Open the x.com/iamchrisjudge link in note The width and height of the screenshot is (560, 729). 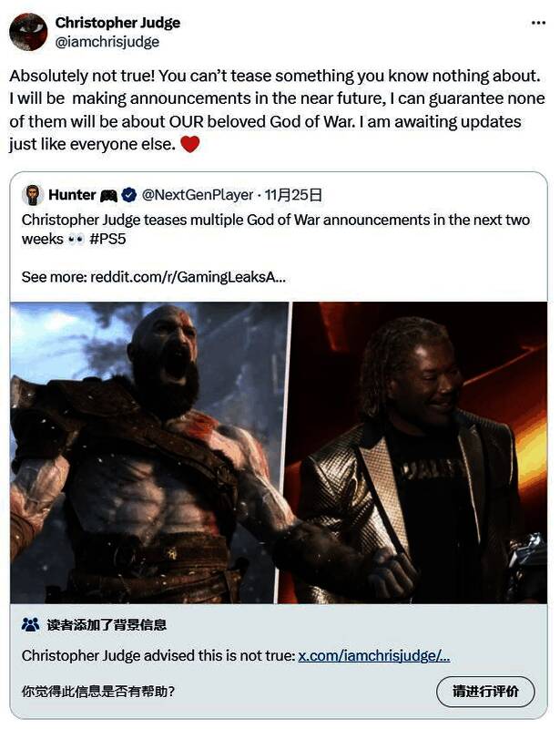point(373,655)
